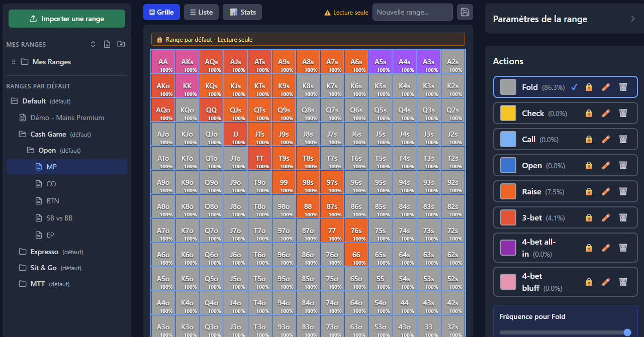
Task: Open the Stats tab
Action: click(242, 12)
